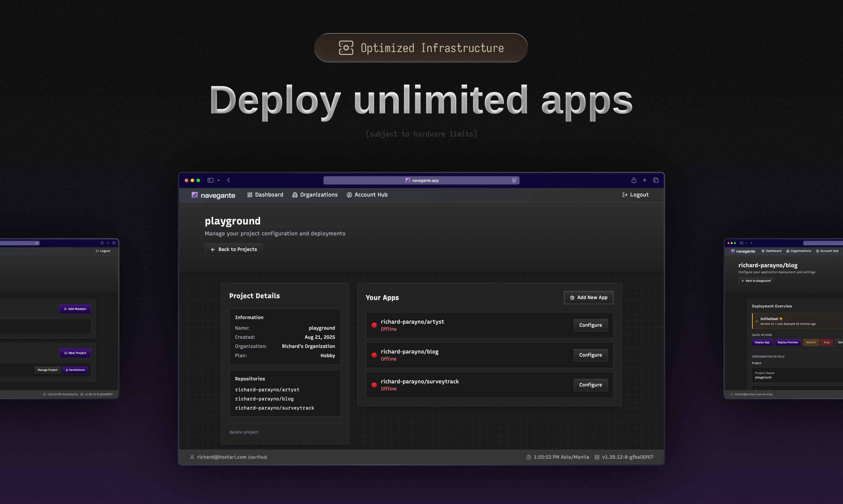Click the server version icon in footer
This screenshot has height=504, width=843.
click(597, 457)
